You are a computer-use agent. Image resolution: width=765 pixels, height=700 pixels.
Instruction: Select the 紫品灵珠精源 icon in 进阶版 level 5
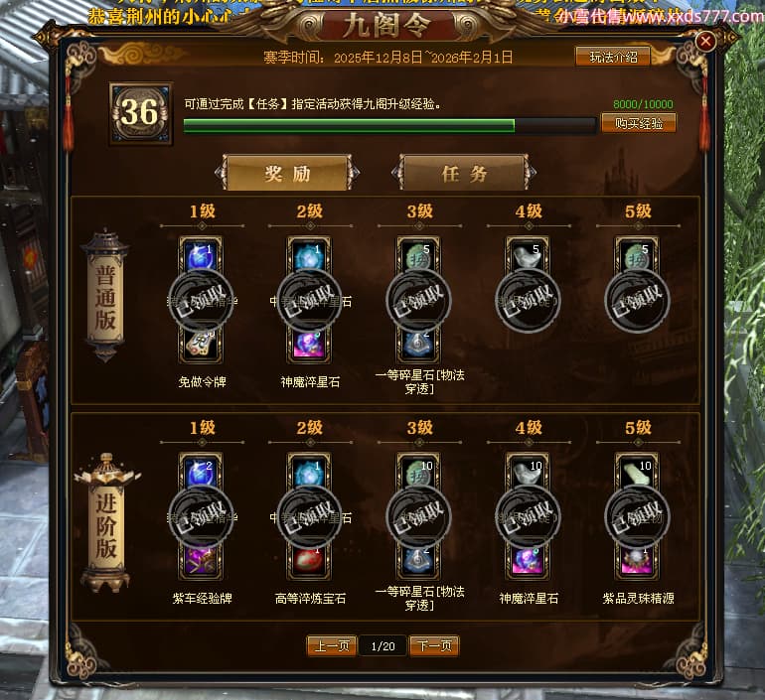(637, 560)
